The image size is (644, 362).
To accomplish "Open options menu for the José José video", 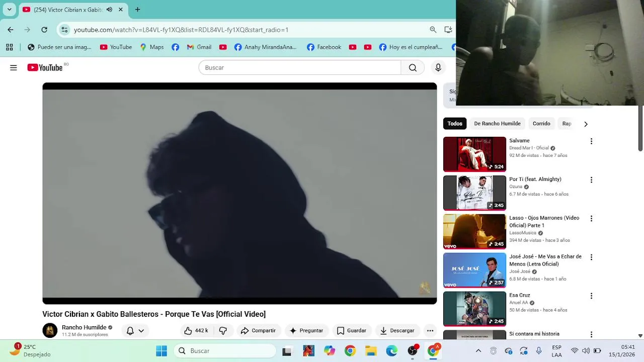I will click(x=592, y=257).
